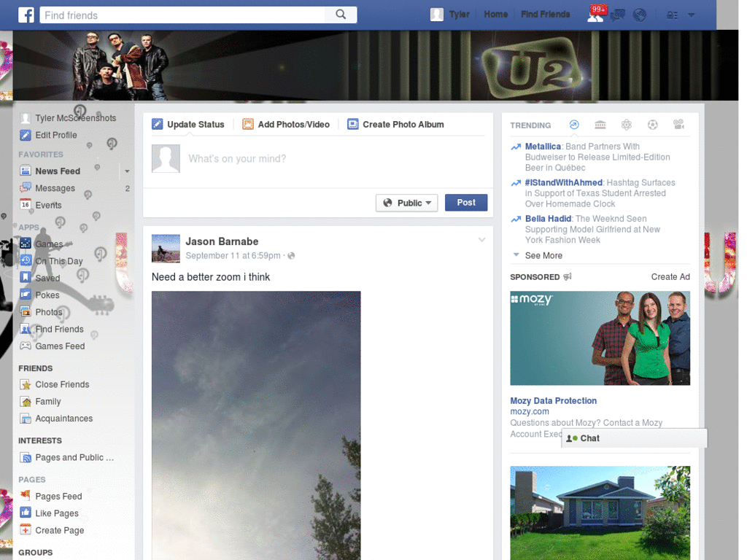
Task: Open the Chat bar
Action: click(x=635, y=438)
